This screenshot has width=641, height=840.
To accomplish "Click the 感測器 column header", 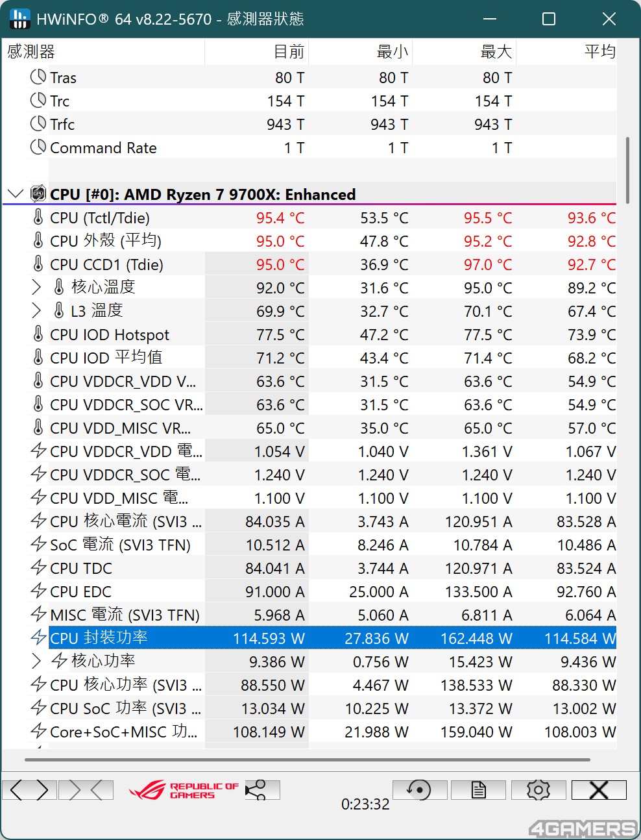I will point(103,52).
